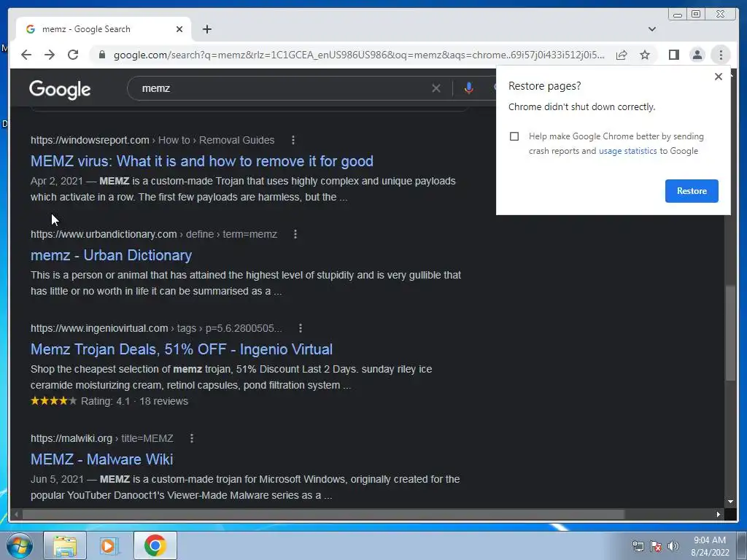The width and height of the screenshot is (747, 560).
Task: Open Chrome's three-dot menu
Action: [x=721, y=55]
